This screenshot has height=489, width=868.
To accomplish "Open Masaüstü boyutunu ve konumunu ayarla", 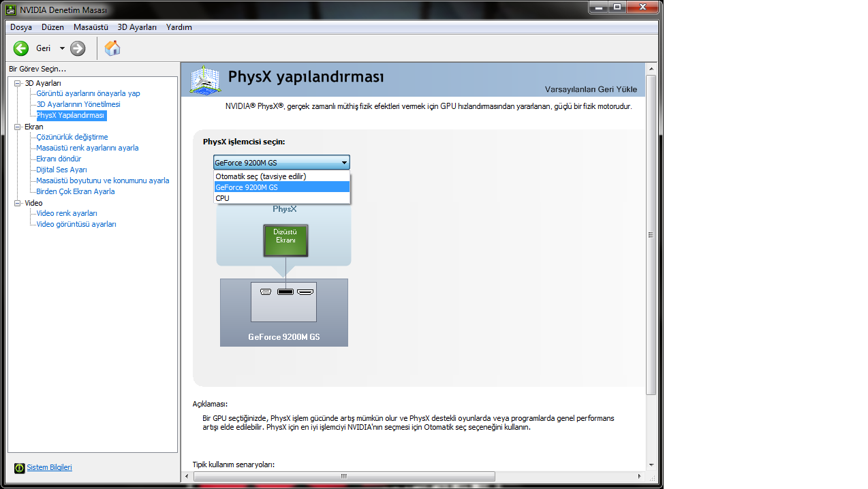I will 103,180.
